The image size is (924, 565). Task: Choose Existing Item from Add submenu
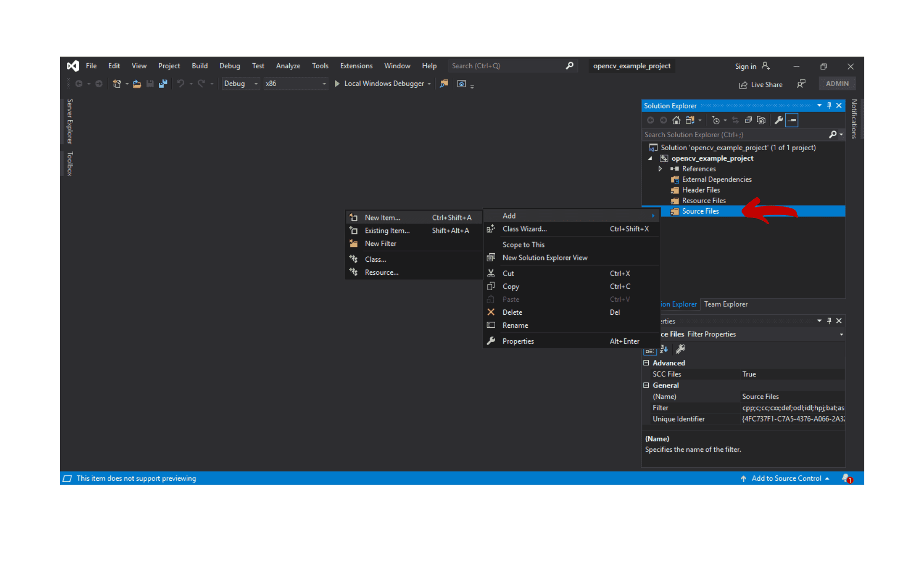pyautogui.click(x=413, y=231)
